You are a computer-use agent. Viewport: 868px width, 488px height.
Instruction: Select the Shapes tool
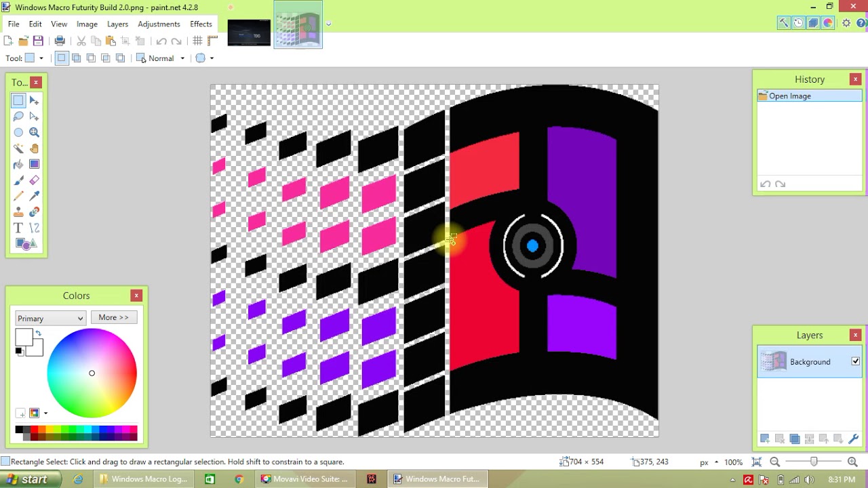tap(26, 244)
